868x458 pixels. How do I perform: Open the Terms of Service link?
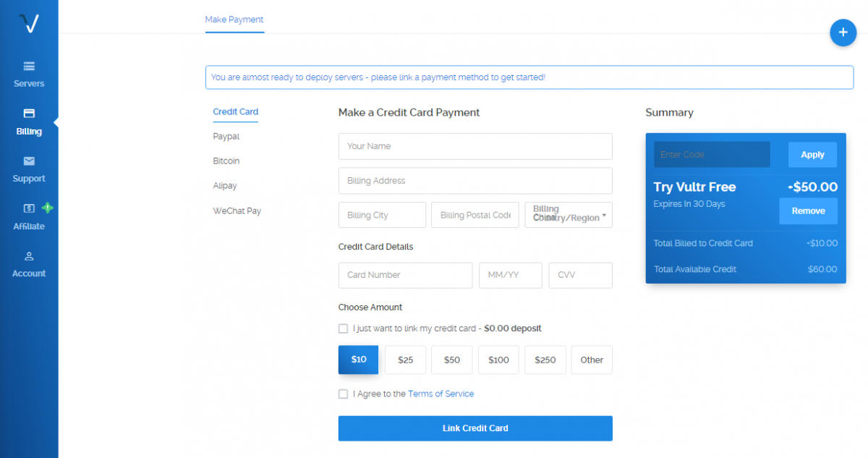point(441,394)
